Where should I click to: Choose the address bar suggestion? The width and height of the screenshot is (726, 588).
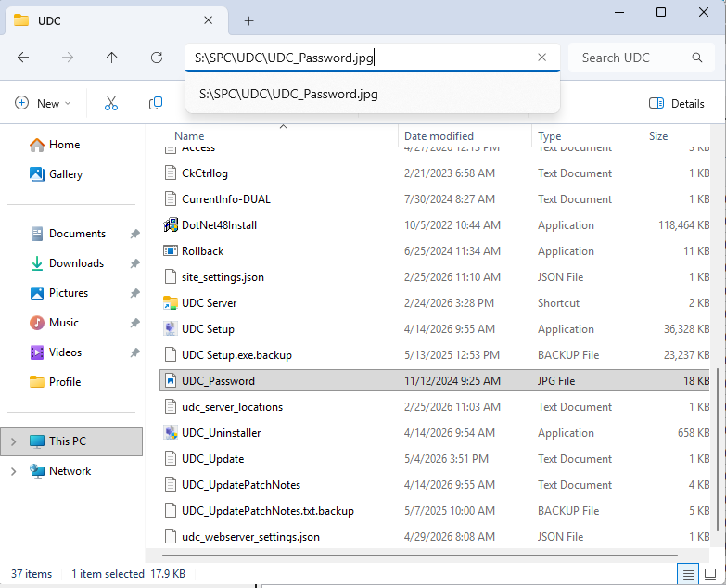pos(372,94)
